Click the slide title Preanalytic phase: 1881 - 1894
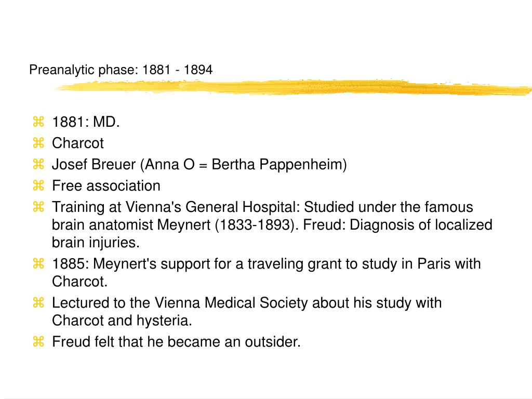This screenshot has height=399, width=532. click(121, 70)
